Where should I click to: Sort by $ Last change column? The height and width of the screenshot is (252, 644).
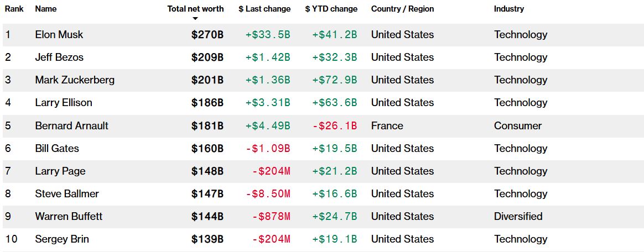coord(264,9)
